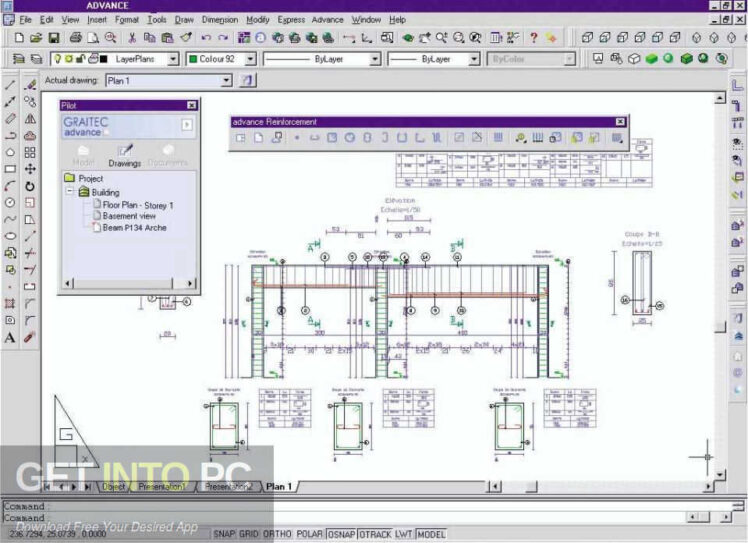
Task: Click the Redo arrow icon
Action: click(x=223, y=38)
